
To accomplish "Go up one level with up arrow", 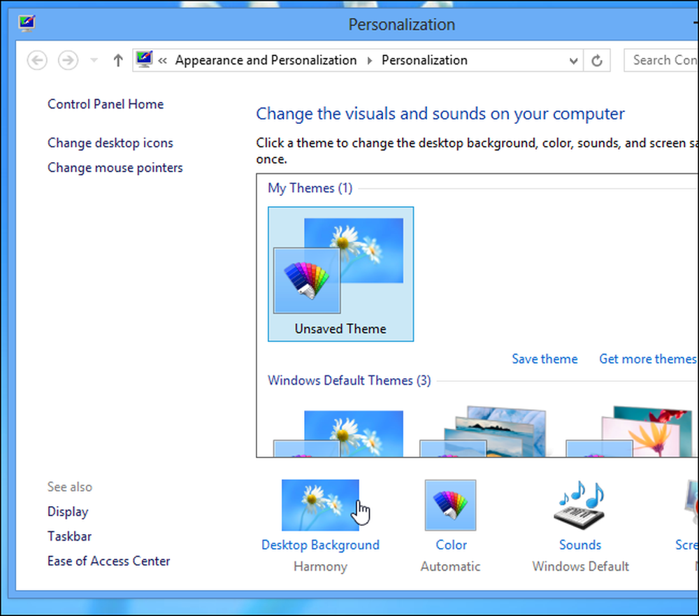I will point(117,60).
